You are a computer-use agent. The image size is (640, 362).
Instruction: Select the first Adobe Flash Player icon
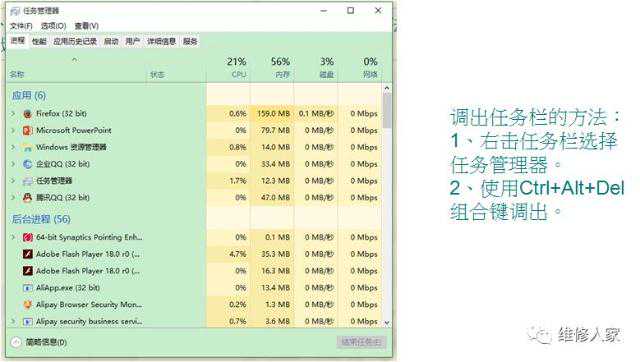(x=27, y=254)
